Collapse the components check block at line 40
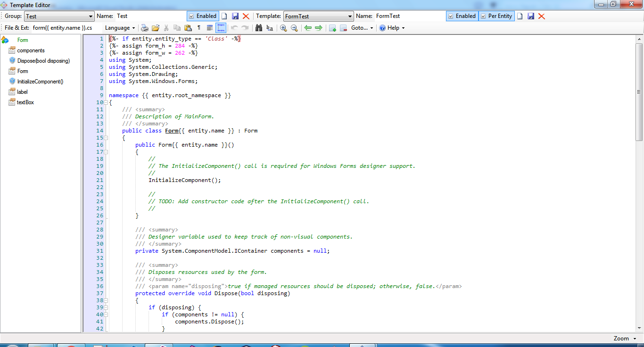Image resolution: width=644 pixels, height=347 pixels. (106, 314)
